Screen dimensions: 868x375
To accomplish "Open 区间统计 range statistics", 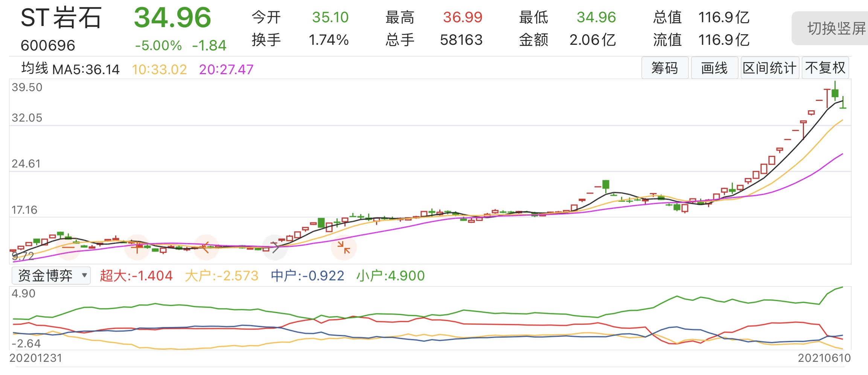I will pyautogui.click(x=770, y=68).
